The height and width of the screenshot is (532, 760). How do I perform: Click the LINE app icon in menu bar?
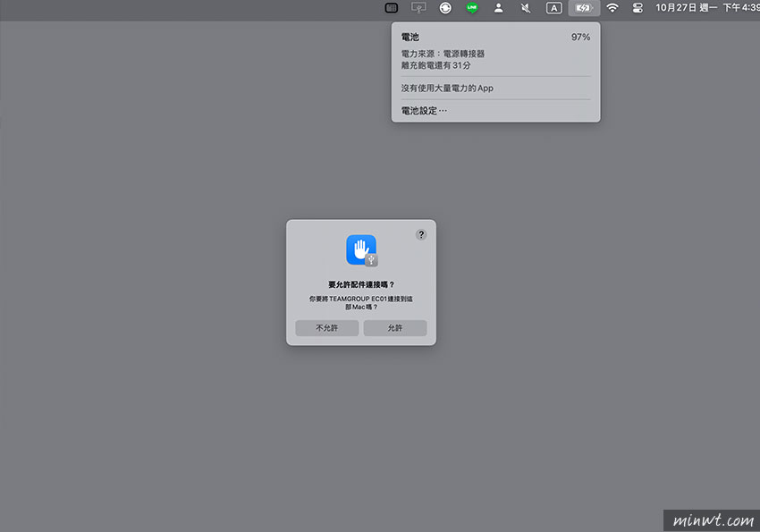[x=472, y=8]
